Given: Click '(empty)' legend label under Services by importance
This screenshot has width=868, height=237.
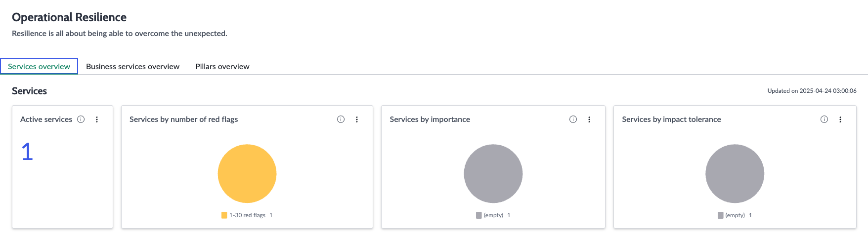Looking at the screenshot, I should [493, 215].
